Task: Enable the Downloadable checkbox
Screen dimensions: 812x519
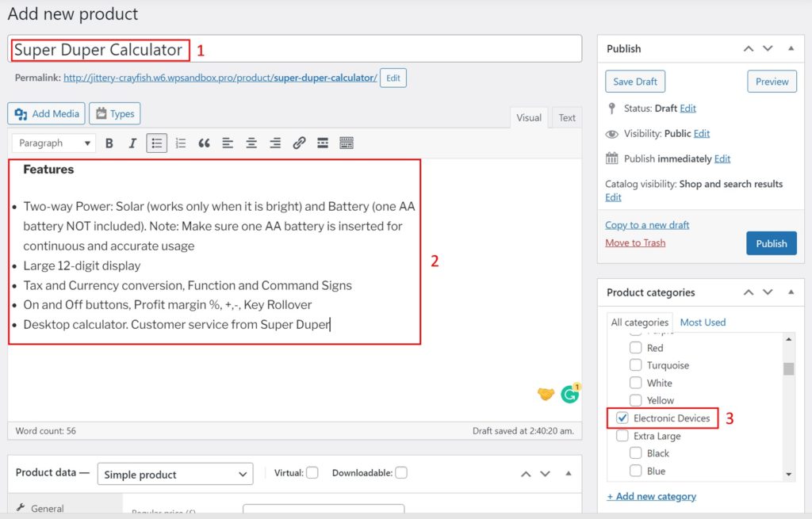Action: [400, 472]
